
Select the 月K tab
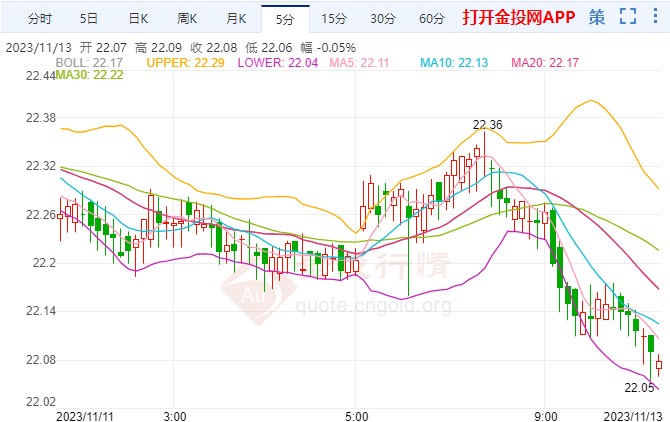coord(236,19)
